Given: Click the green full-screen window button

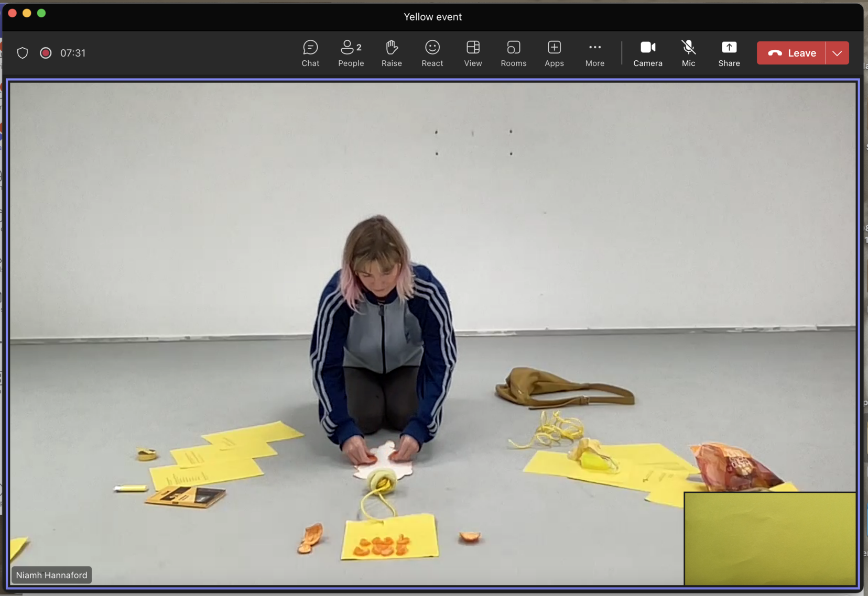Looking at the screenshot, I should 41,13.
